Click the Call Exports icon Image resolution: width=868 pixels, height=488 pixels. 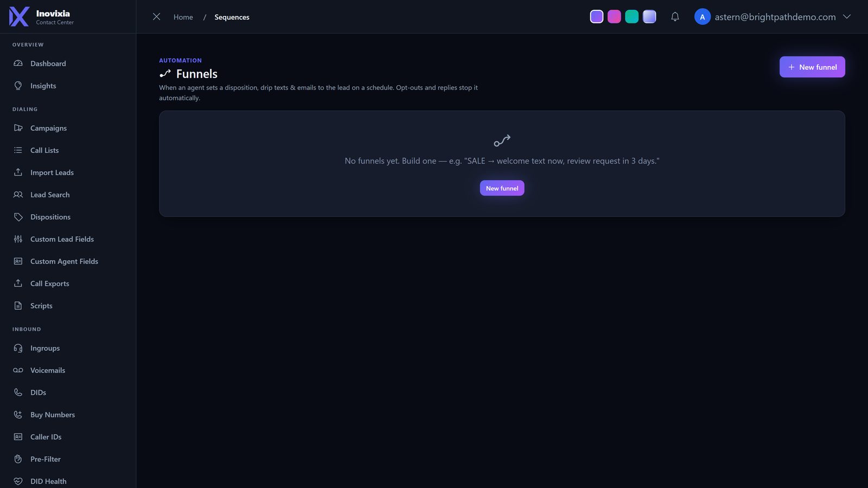[x=18, y=284]
